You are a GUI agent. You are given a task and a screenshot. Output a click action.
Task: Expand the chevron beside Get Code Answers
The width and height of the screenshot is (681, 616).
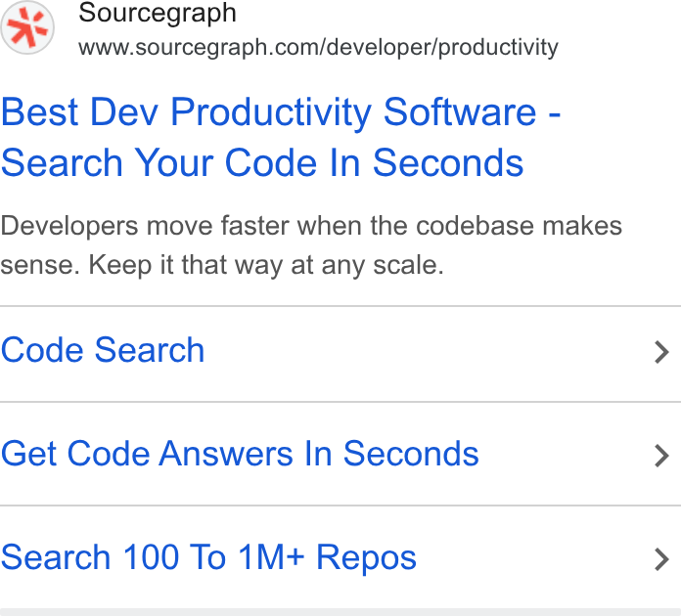pyautogui.click(x=661, y=456)
